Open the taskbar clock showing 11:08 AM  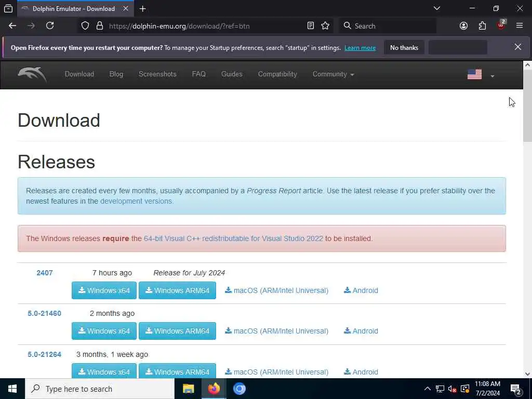coord(487,389)
